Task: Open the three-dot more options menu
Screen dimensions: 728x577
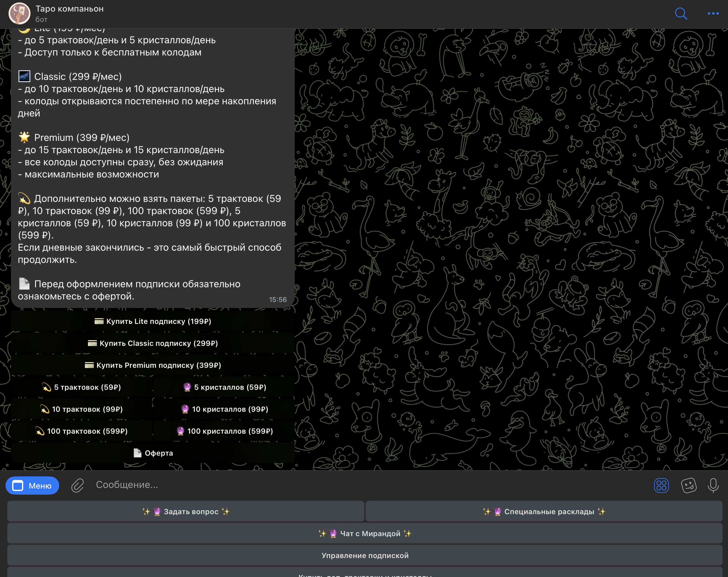Action: point(713,13)
